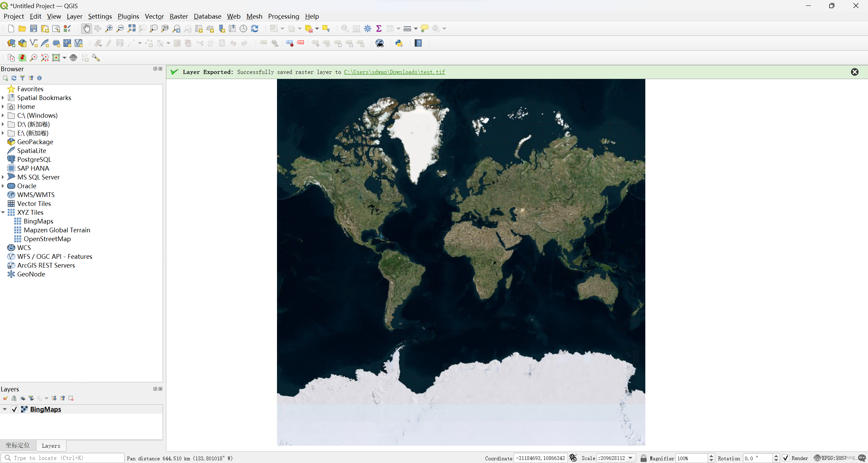The image size is (868, 463).
Task: Launch the MetaSearch Catalog Services tool
Action: pyautogui.click(x=380, y=43)
